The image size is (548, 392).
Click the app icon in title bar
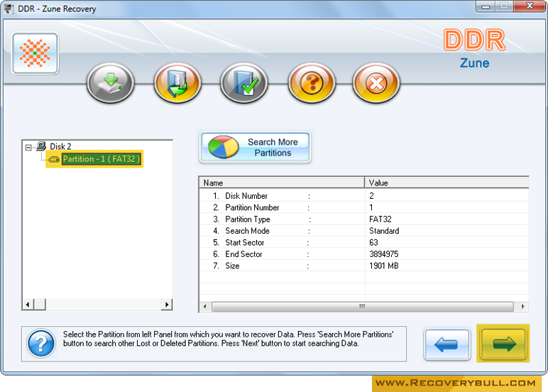9,9
